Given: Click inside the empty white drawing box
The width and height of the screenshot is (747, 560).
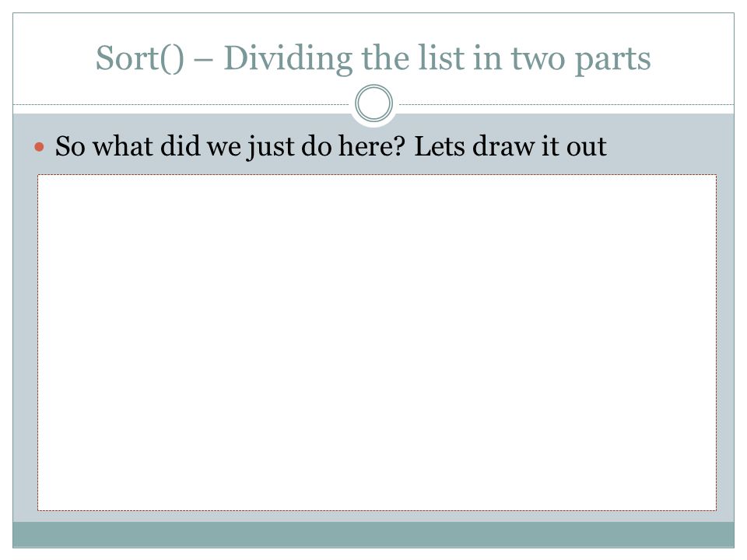Looking at the screenshot, I should click(x=377, y=342).
